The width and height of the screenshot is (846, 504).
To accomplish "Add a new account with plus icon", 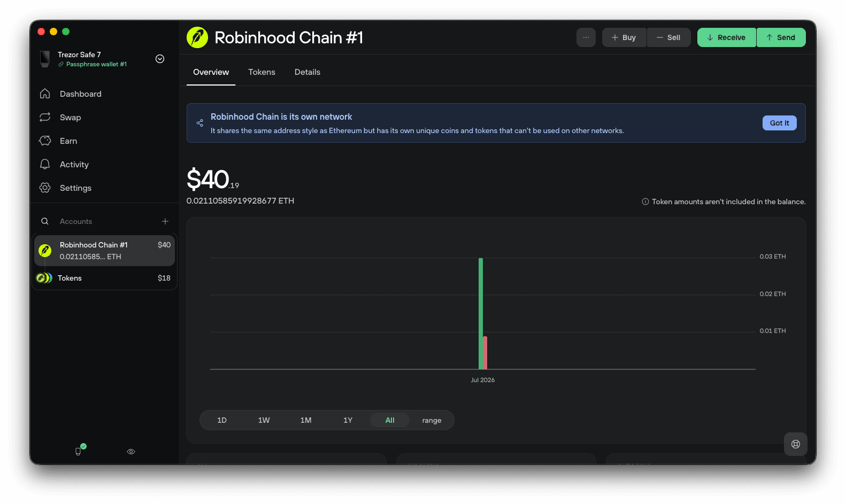I will (165, 221).
